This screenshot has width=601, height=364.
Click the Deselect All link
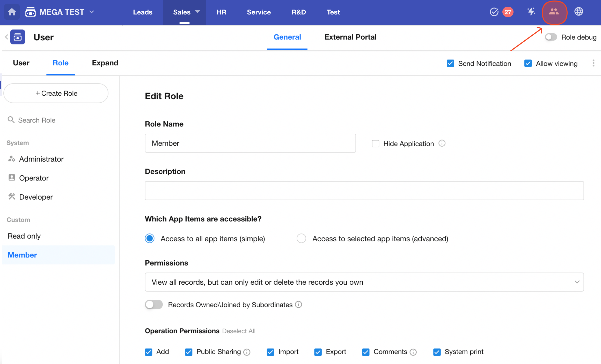coord(239,331)
